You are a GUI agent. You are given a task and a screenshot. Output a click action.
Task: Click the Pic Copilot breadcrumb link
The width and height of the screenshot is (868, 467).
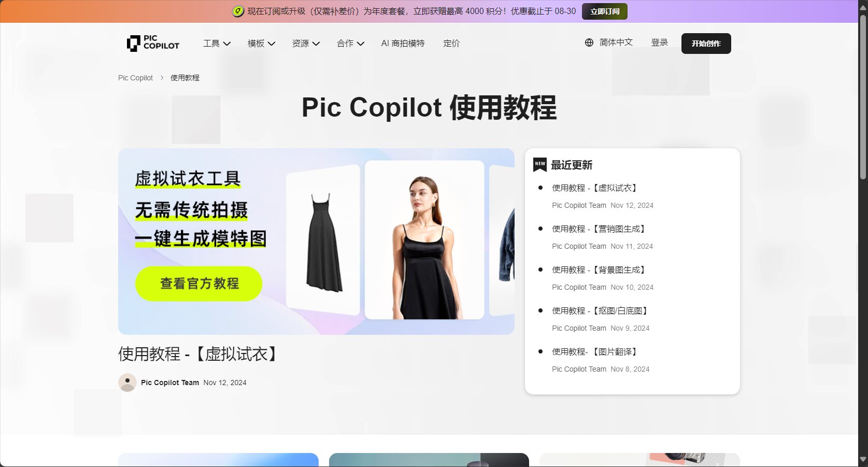pos(135,78)
